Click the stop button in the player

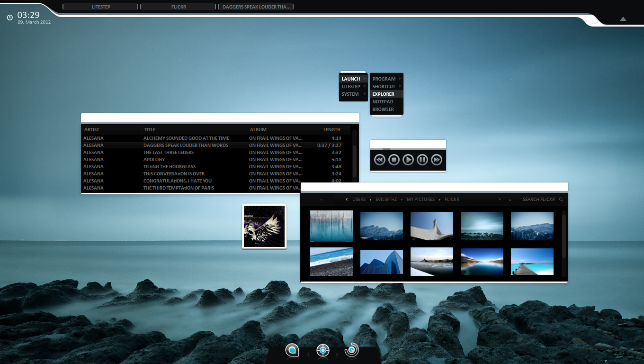[394, 160]
